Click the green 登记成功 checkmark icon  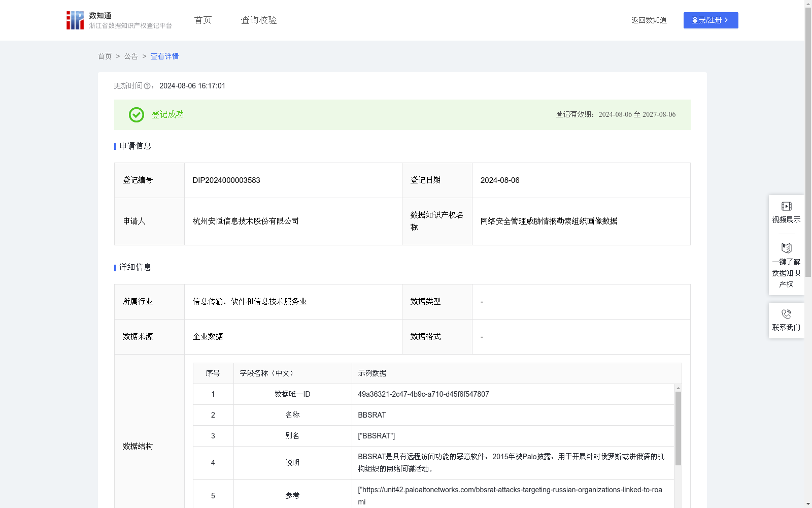coord(137,115)
